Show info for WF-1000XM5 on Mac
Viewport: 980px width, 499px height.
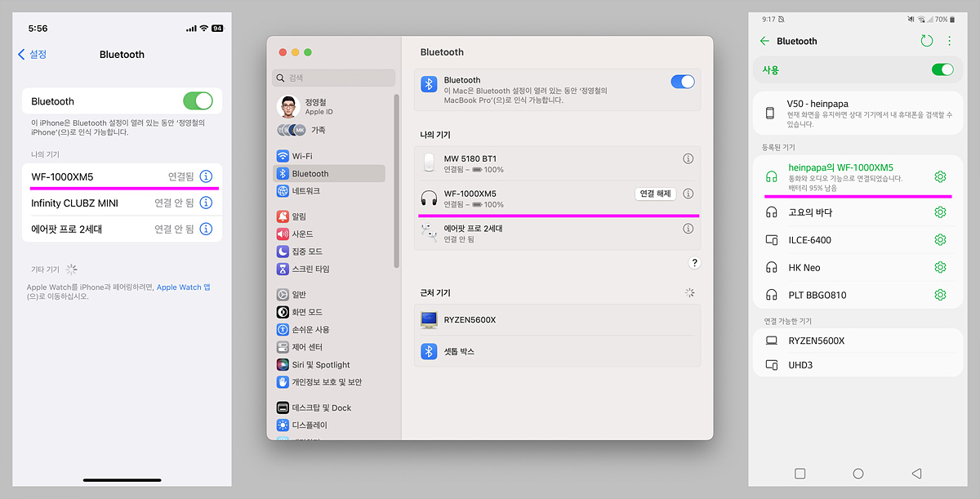pos(688,194)
